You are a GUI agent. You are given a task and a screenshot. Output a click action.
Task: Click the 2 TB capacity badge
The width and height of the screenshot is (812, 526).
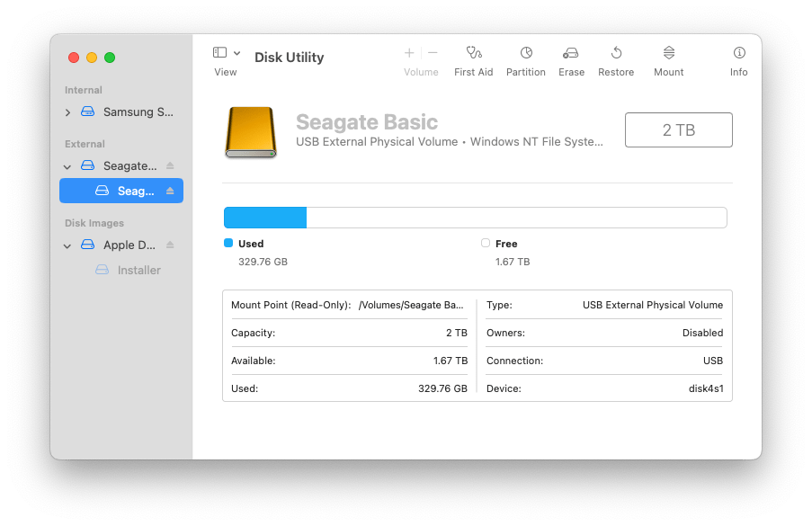[x=678, y=129]
